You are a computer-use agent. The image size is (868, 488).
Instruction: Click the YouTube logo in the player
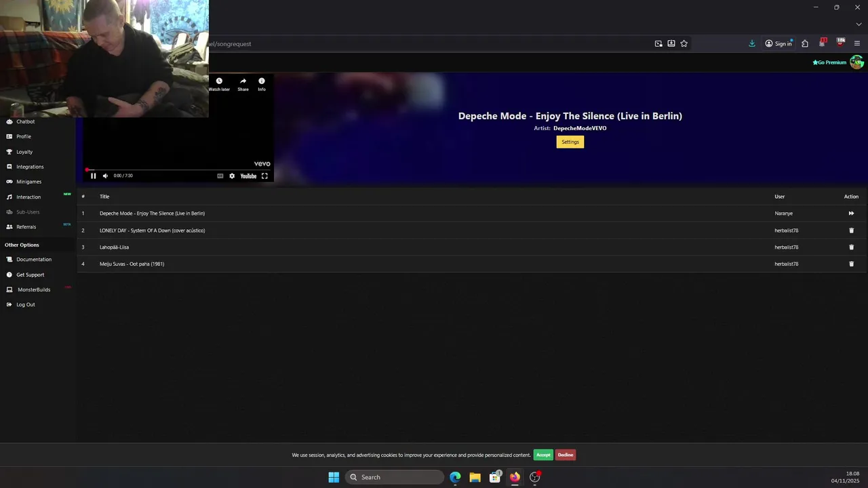[248, 176]
